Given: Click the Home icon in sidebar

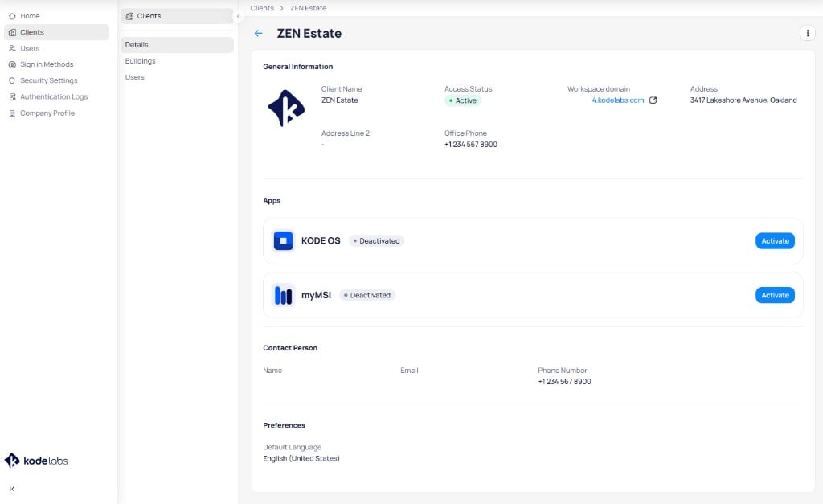Looking at the screenshot, I should point(12,16).
